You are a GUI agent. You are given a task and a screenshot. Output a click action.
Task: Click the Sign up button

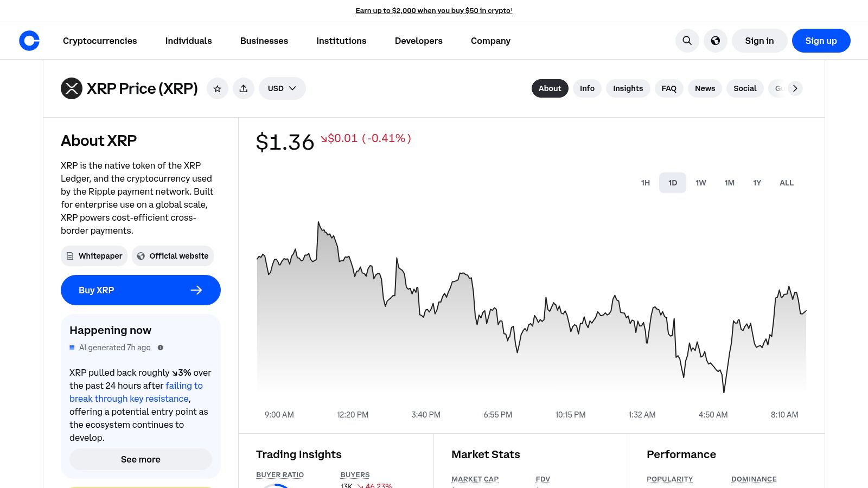[x=821, y=41]
